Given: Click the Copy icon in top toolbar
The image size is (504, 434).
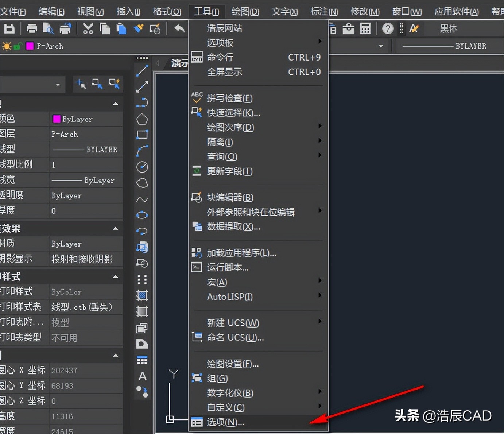Looking at the screenshot, I should [x=105, y=28].
